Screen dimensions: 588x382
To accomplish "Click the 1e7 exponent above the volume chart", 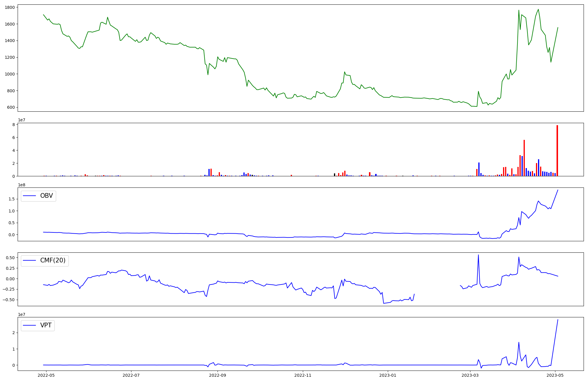I will (21, 120).
